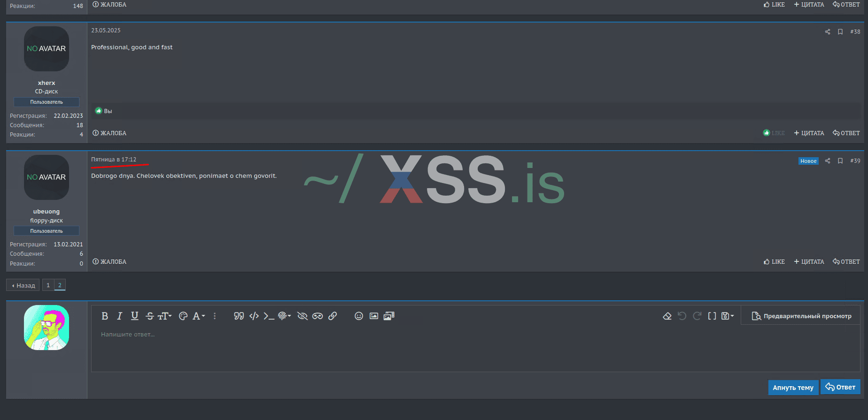Insert an image into reply
Image resolution: width=868 pixels, height=420 pixels.
pyautogui.click(x=374, y=316)
